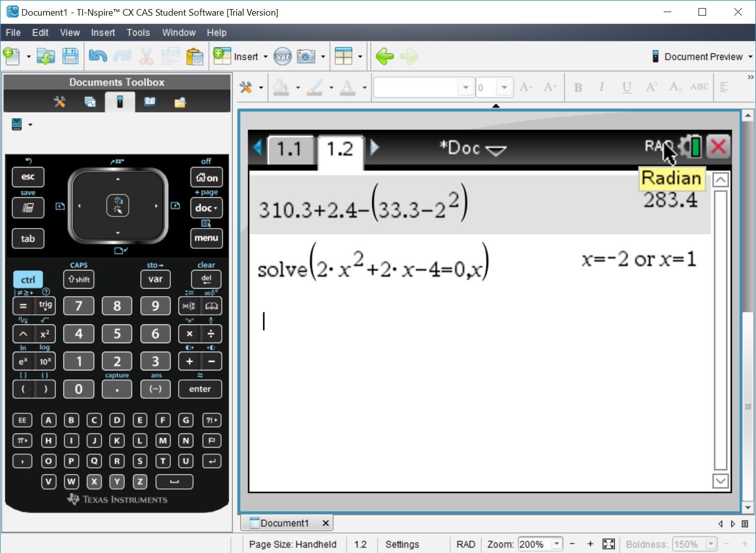Click the Paste clipboard icon
Viewport: 756px width, 553px height.
(195, 57)
